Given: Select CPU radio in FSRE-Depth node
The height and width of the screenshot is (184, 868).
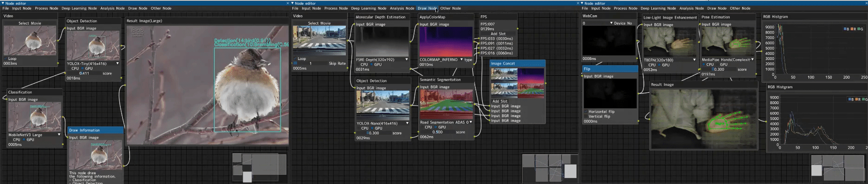Looking at the screenshot, I should pos(357,65).
